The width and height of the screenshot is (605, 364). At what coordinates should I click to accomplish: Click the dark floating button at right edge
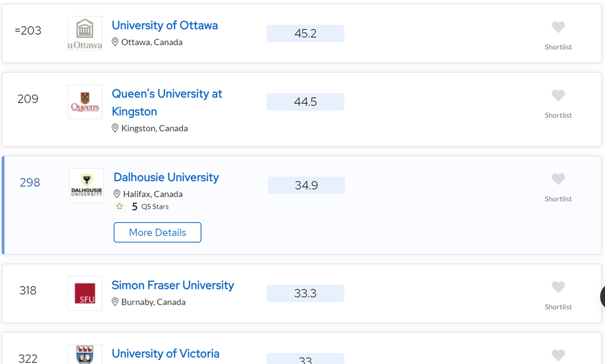pos(603,297)
